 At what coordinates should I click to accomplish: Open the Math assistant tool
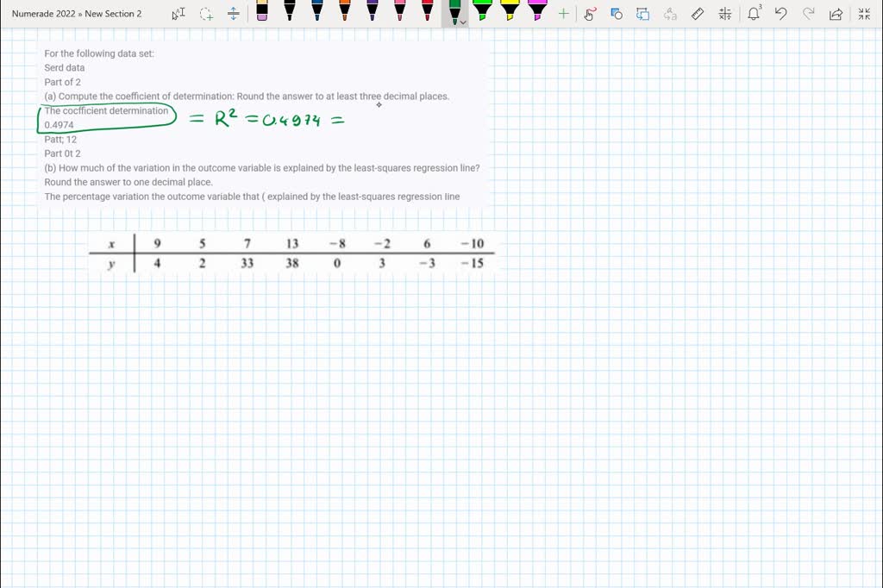(x=725, y=14)
